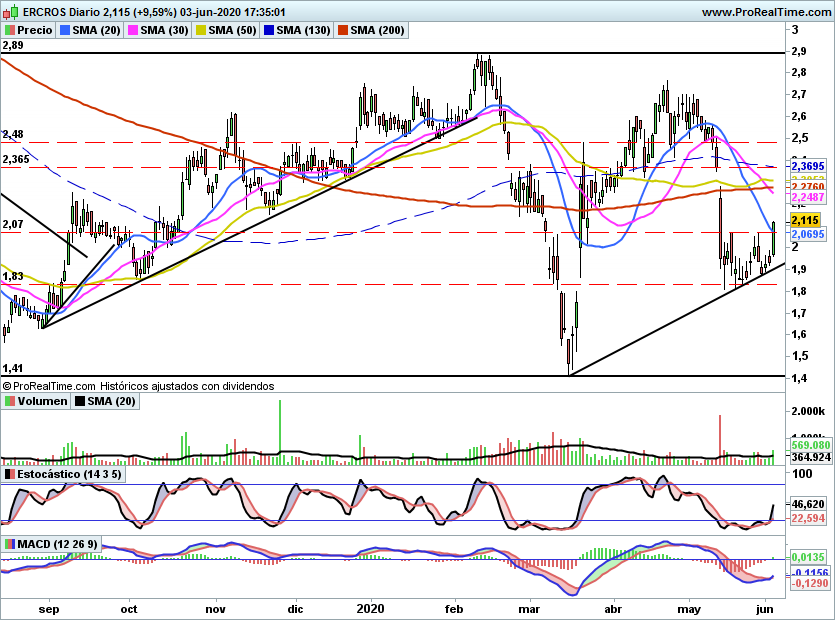
Task: Open the Volumen indicator label
Action: (42, 401)
